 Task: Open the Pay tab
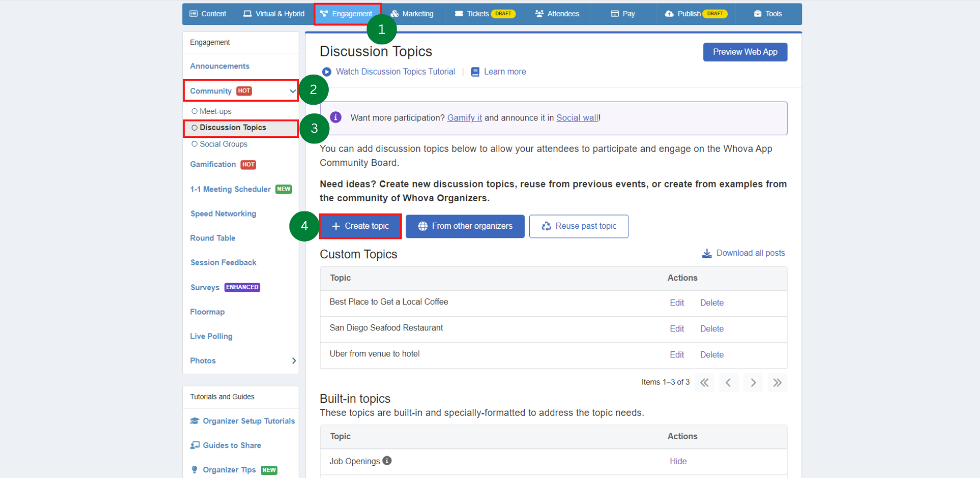(623, 14)
